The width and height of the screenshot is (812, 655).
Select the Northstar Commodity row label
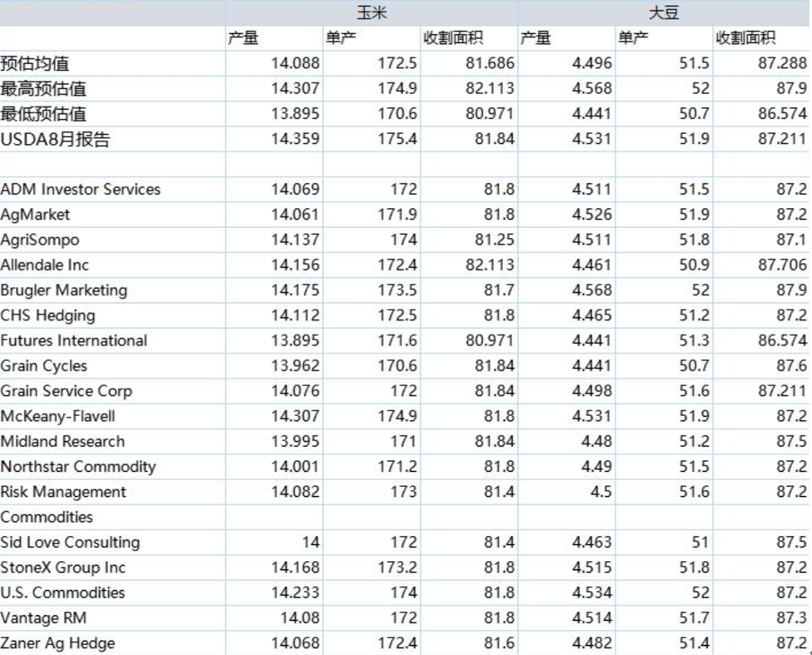[78, 467]
